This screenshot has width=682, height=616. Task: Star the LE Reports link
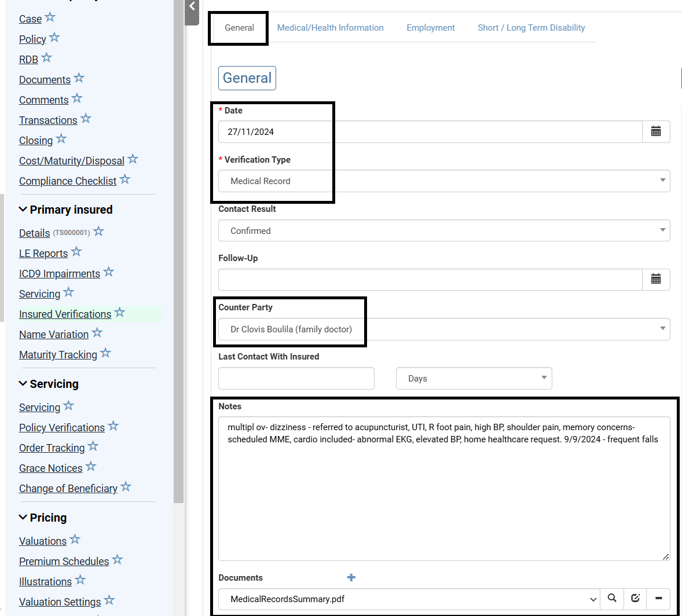tap(76, 252)
